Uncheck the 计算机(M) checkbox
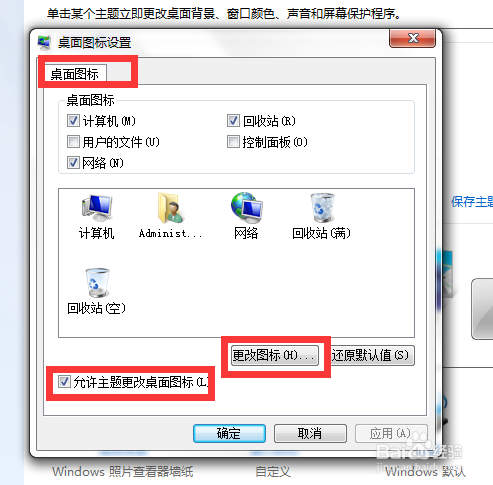 point(73,121)
